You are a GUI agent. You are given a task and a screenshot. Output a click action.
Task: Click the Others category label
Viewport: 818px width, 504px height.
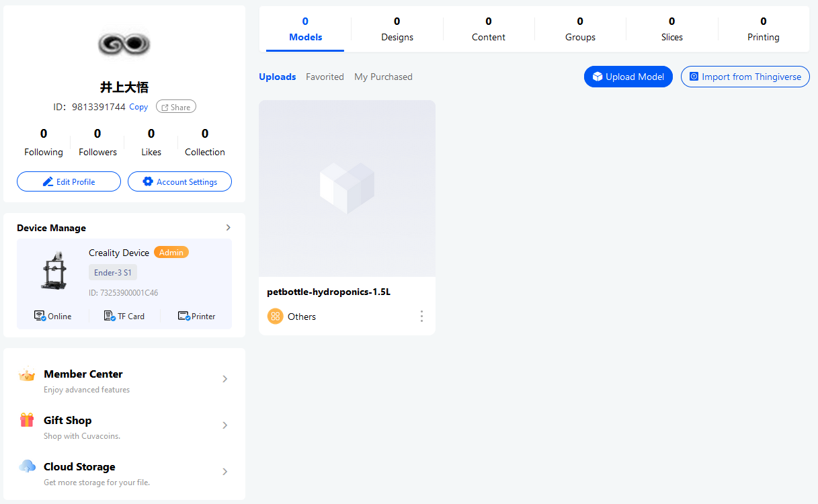click(x=302, y=317)
